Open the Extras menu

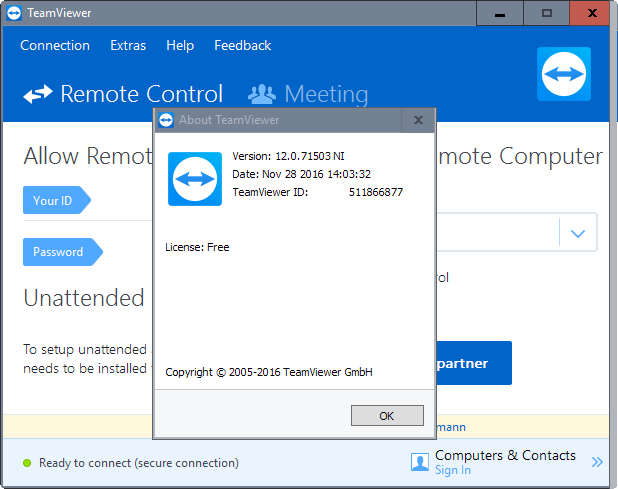[128, 45]
